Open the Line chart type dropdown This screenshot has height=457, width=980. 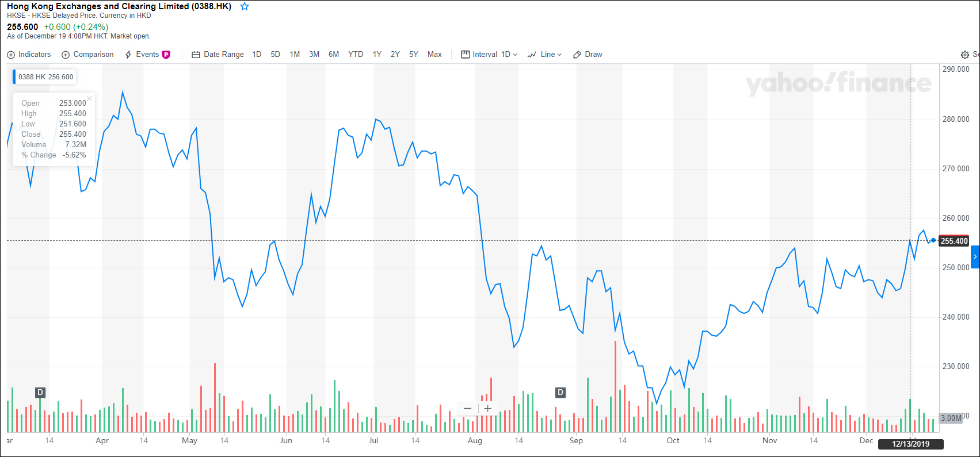point(544,55)
